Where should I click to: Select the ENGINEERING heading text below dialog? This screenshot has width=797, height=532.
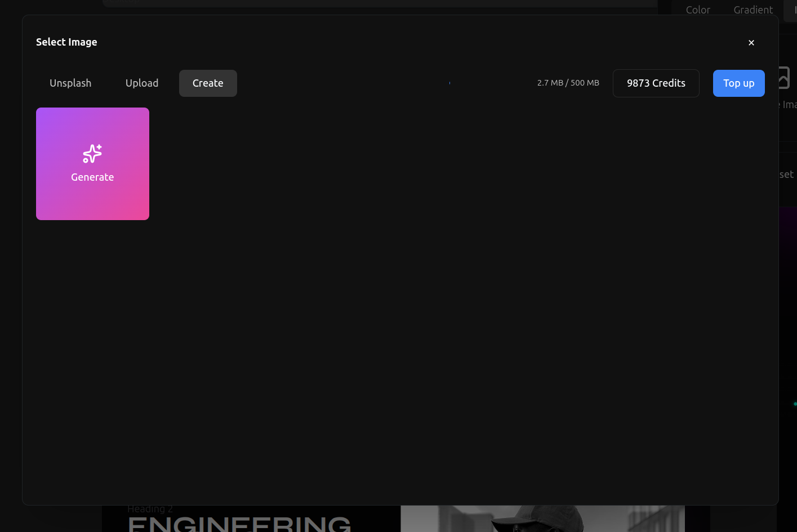click(239, 524)
